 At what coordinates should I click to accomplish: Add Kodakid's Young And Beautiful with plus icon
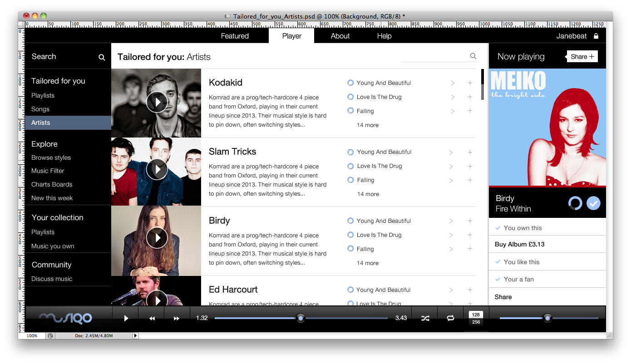[x=470, y=83]
